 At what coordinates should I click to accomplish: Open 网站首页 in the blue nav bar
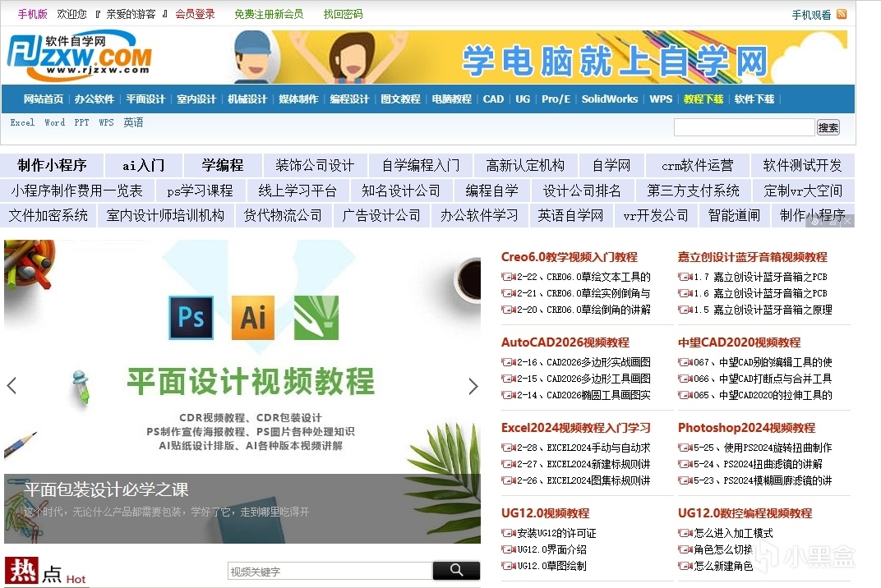click(x=44, y=99)
